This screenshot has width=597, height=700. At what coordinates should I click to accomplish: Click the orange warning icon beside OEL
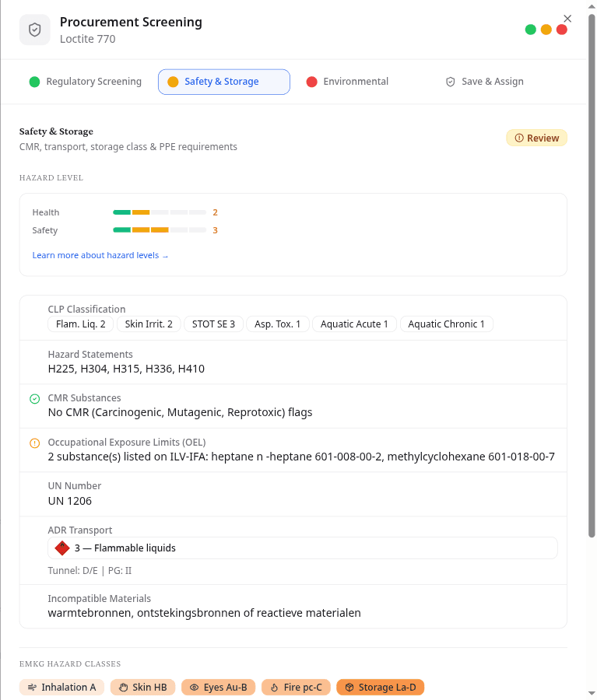(x=34, y=443)
